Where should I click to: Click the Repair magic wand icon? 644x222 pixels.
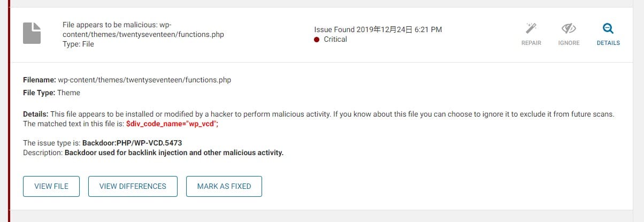coord(531,28)
